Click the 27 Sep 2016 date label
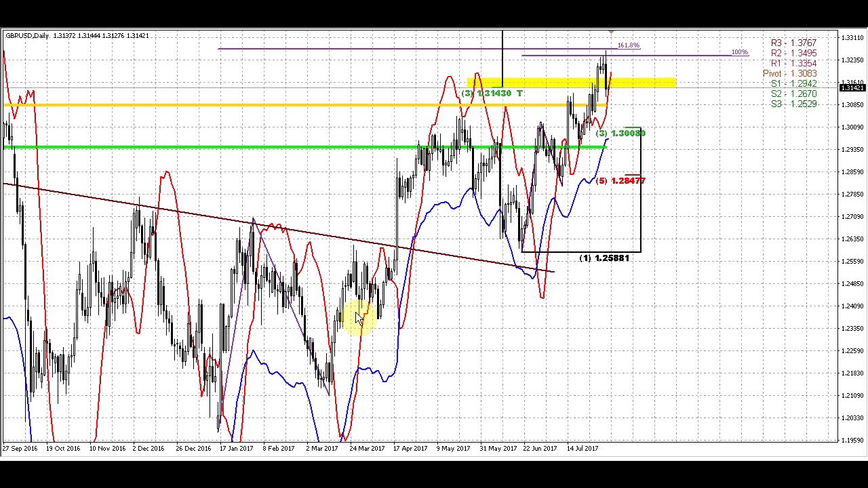Viewport: 868px width, 488px height. click(20, 449)
